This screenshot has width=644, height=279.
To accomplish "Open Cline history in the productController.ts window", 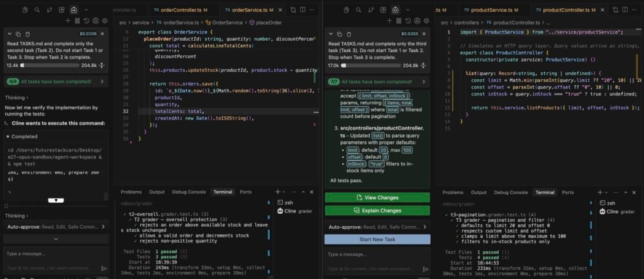I will 408,21.
